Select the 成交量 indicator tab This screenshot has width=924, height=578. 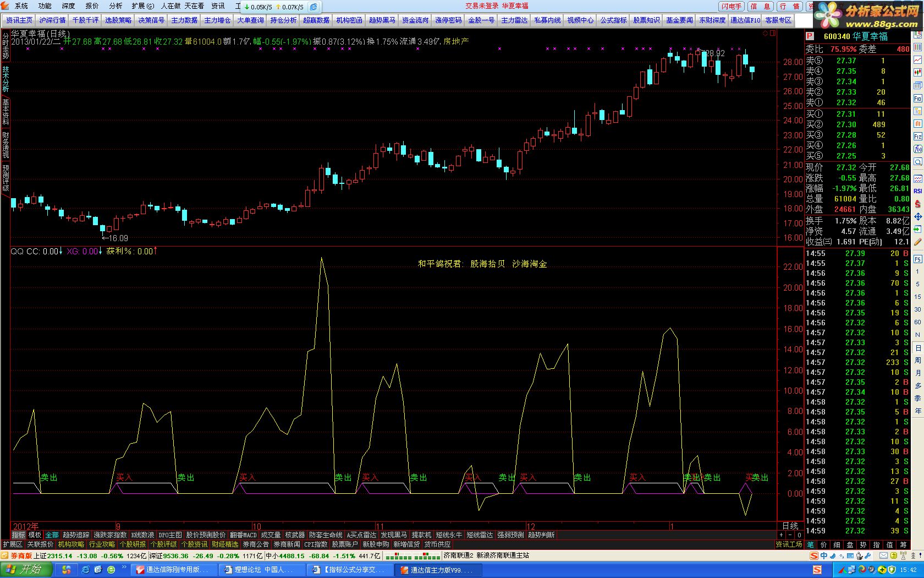tap(271, 535)
